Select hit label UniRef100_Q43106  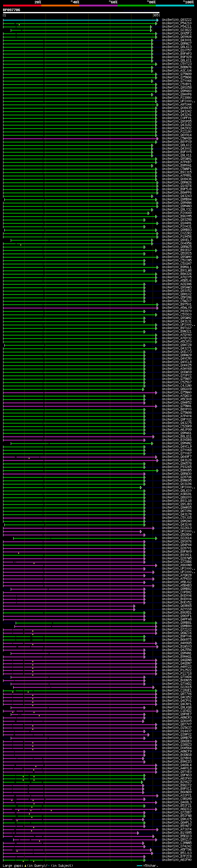click(x=177, y=524)
